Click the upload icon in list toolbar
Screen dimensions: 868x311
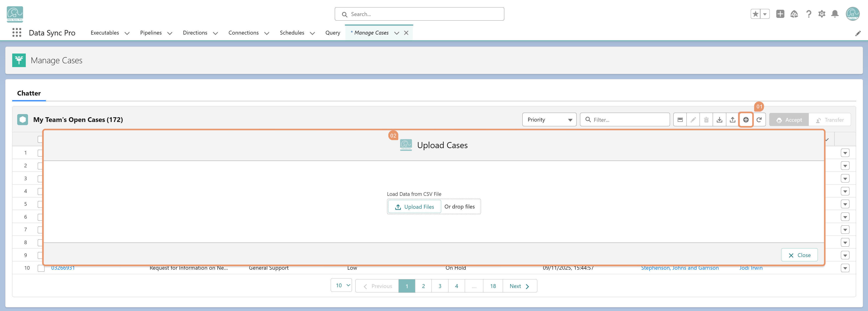pos(733,120)
